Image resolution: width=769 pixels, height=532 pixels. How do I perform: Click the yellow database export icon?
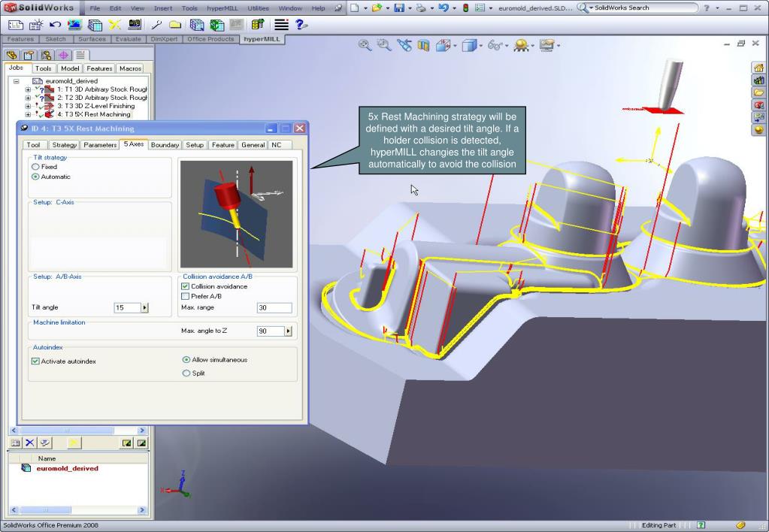pyautogui.click(x=258, y=25)
